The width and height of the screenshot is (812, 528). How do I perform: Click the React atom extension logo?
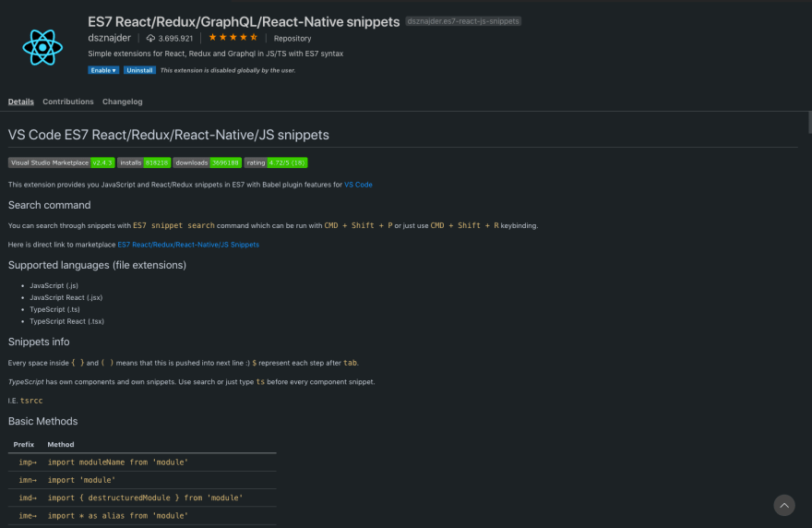[42, 47]
